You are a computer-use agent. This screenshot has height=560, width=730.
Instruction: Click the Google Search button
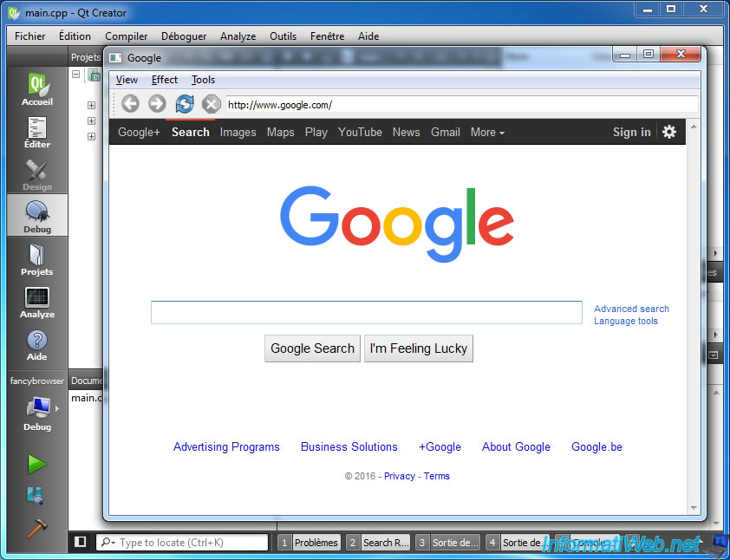[x=312, y=348]
